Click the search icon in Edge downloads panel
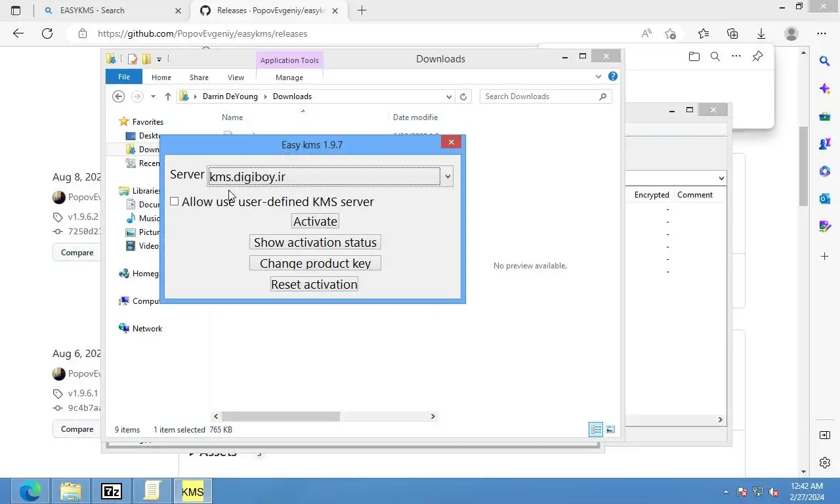The height and width of the screenshot is (504, 840). point(715,57)
